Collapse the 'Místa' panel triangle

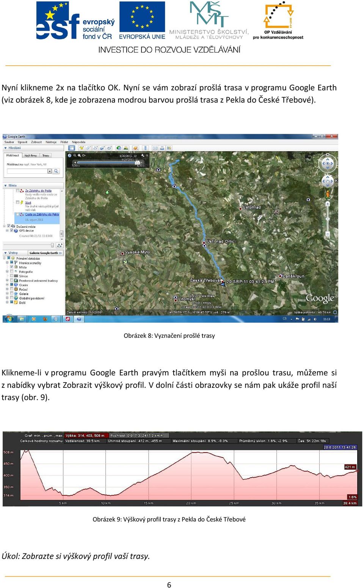coord(5,185)
